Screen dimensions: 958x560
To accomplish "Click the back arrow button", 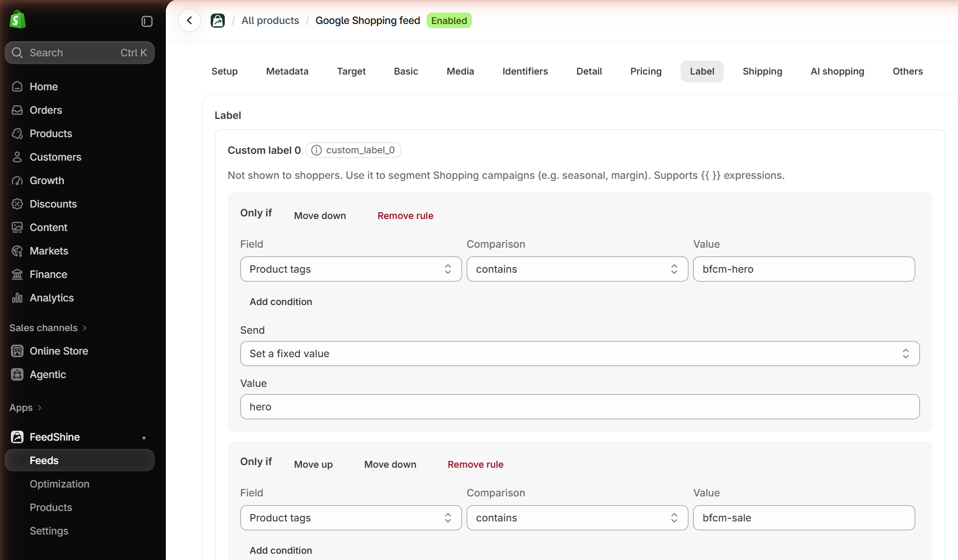I will (x=189, y=20).
